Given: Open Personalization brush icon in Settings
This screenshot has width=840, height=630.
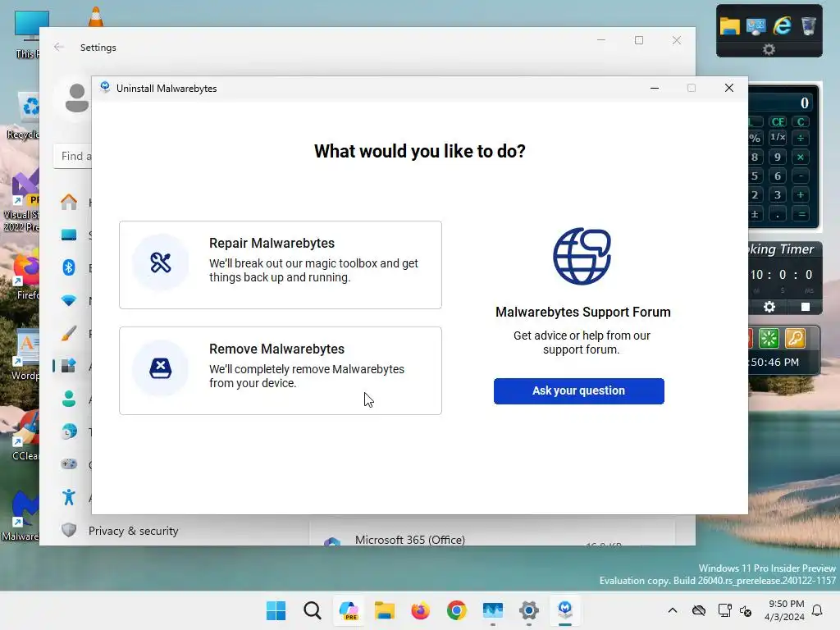Looking at the screenshot, I should (x=69, y=333).
